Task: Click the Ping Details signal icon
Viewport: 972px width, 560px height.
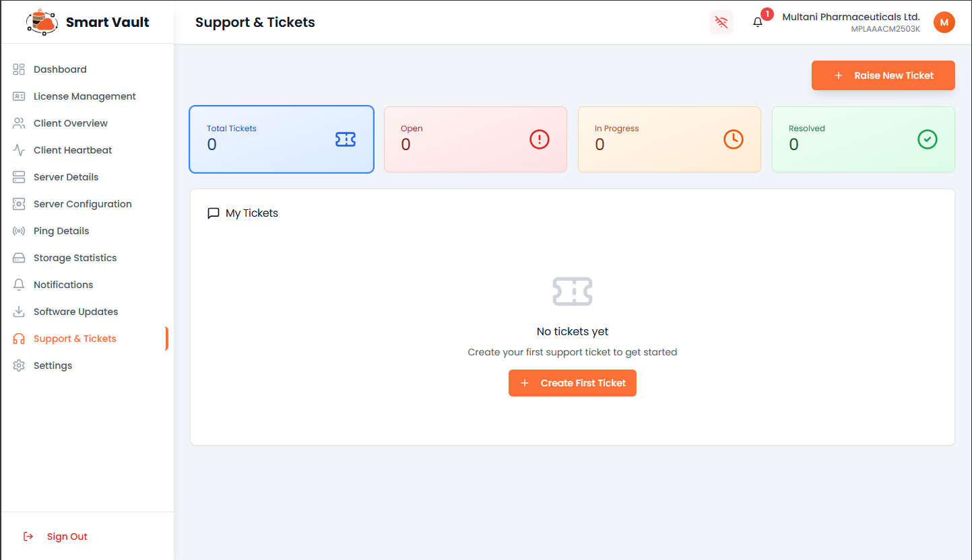Action: pyautogui.click(x=19, y=231)
